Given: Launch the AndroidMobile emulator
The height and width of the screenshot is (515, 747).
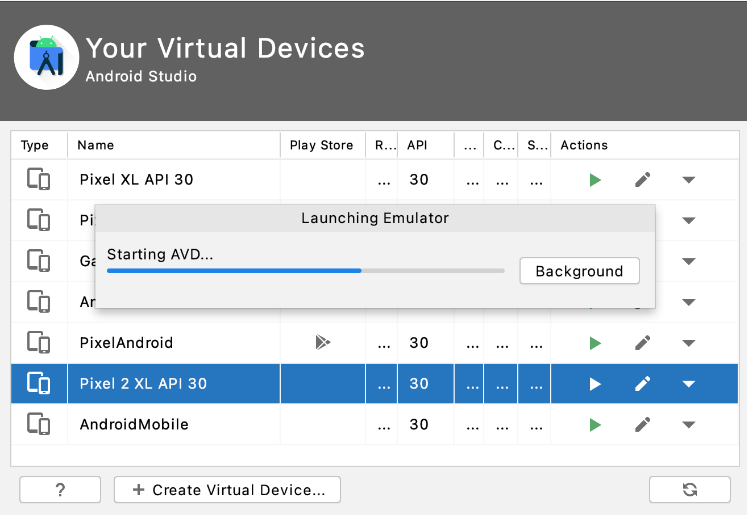Looking at the screenshot, I should 595,424.
